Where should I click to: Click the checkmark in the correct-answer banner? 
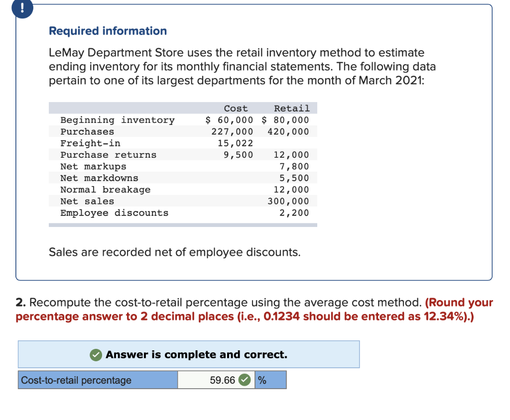pyautogui.click(x=97, y=354)
